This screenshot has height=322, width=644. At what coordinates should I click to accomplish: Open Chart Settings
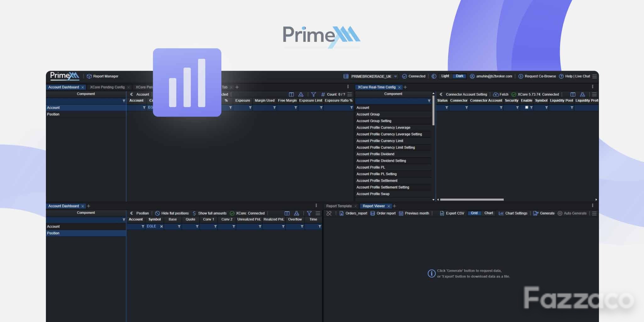(513, 213)
